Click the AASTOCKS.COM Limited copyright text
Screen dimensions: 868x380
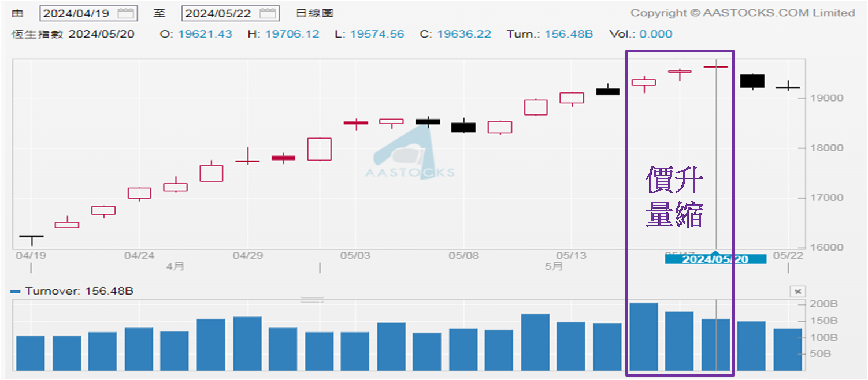[x=743, y=13]
